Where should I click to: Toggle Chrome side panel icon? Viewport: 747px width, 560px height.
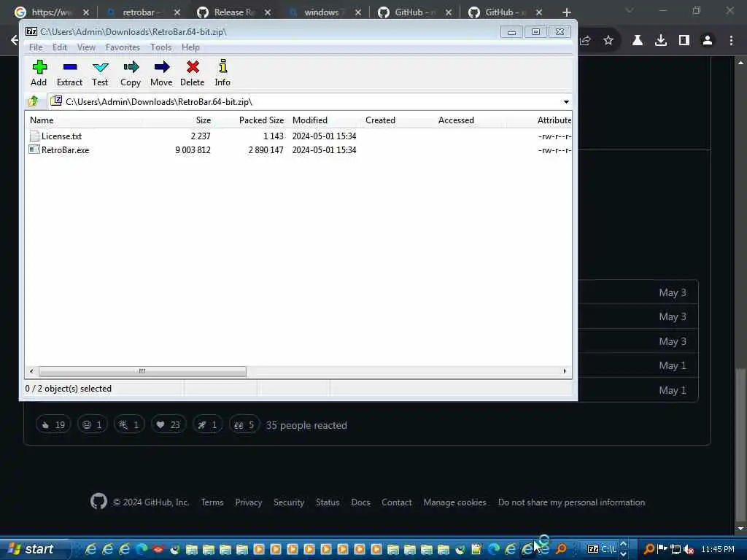684,41
